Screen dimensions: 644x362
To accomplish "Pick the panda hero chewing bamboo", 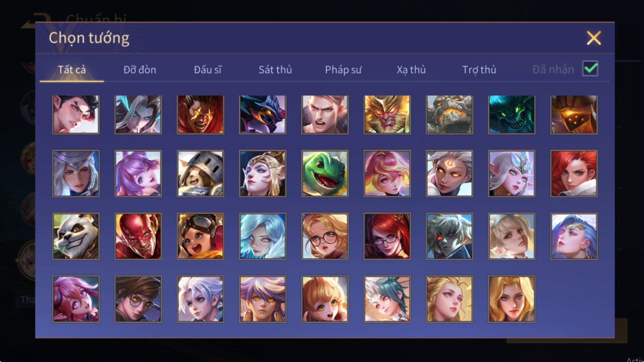I will [x=76, y=236].
